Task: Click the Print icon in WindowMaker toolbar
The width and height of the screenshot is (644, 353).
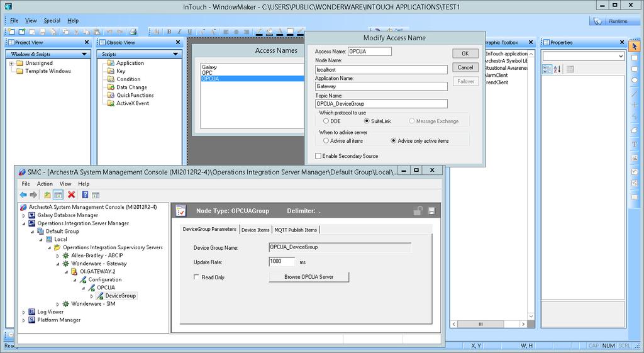Action: point(133,31)
